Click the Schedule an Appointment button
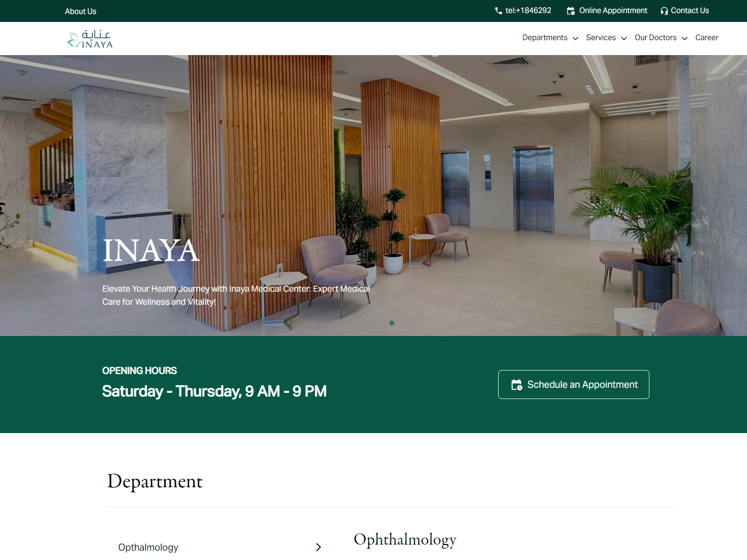 [573, 385]
